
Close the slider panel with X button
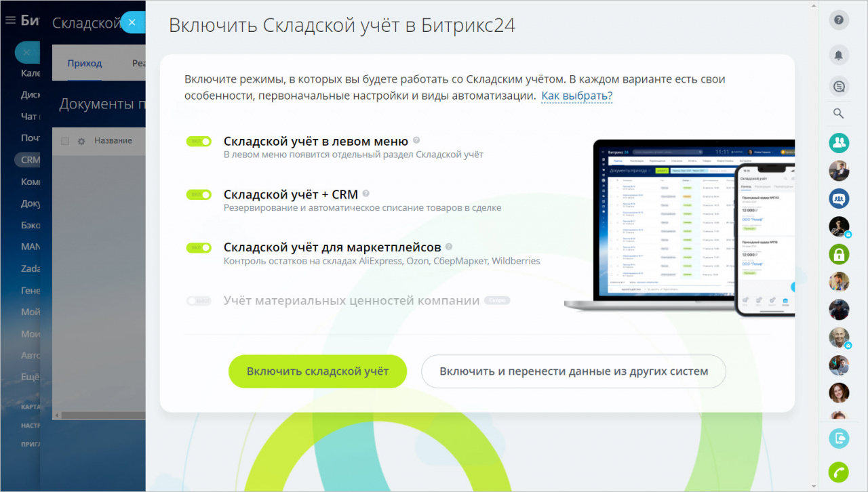coord(132,22)
